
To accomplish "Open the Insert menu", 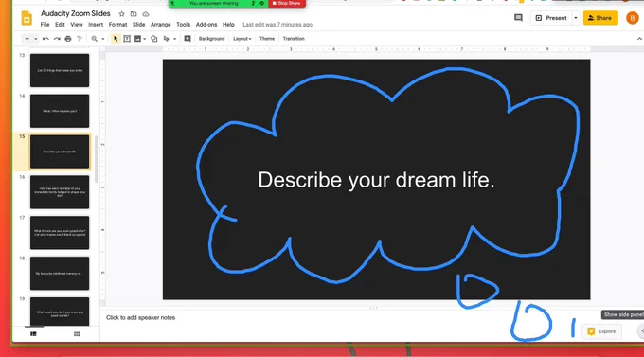I will [x=96, y=25].
